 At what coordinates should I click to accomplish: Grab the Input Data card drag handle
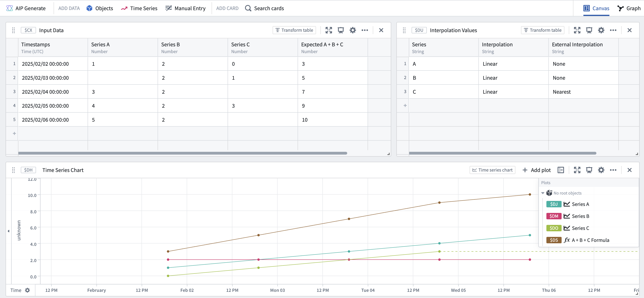[x=14, y=30]
